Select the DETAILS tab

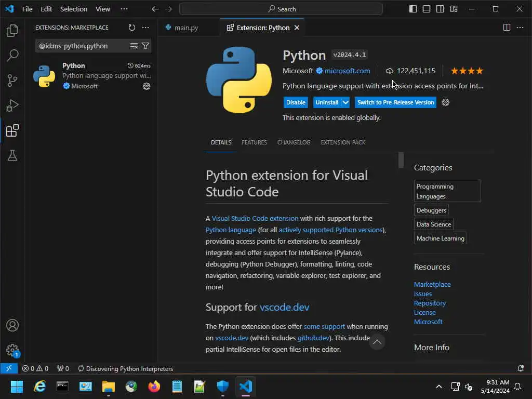point(221,142)
